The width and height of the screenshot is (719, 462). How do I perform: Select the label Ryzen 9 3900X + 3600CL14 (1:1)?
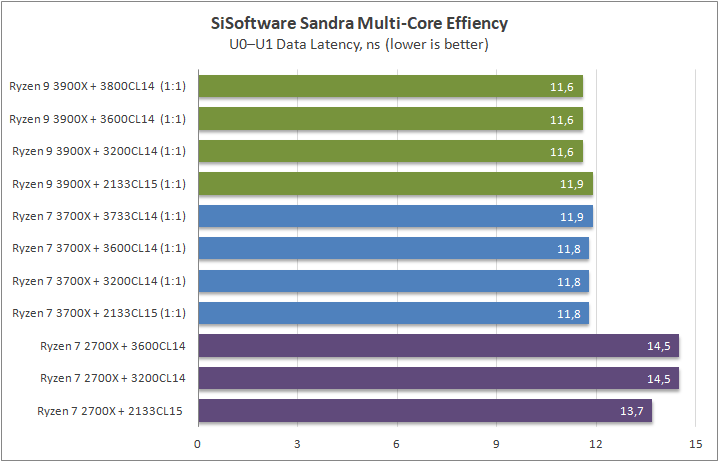pos(98,119)
